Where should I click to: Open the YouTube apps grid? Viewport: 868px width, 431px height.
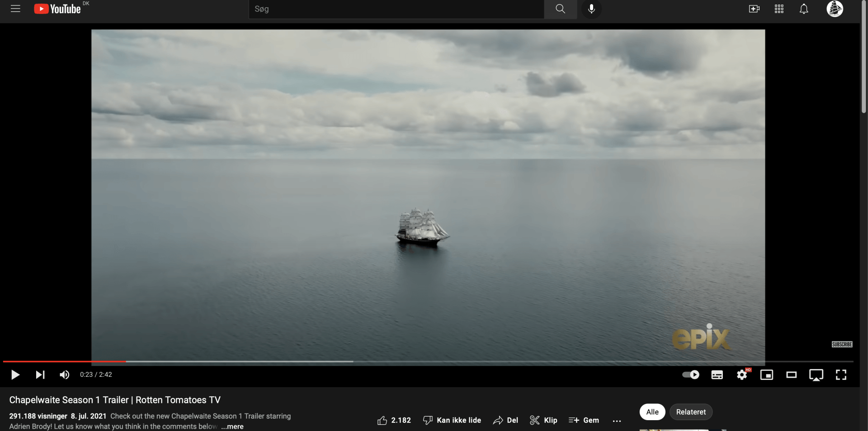click(779, 9)
